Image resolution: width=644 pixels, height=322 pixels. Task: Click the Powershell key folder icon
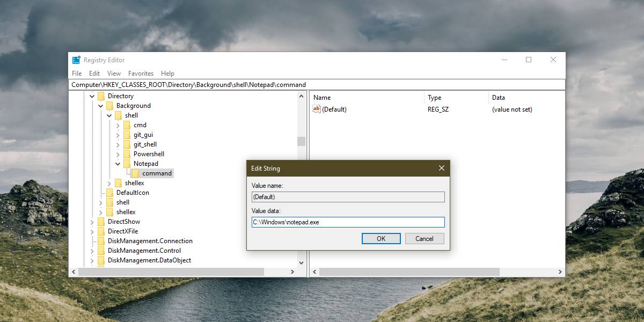pyautogui.click(x=127, y=154)
